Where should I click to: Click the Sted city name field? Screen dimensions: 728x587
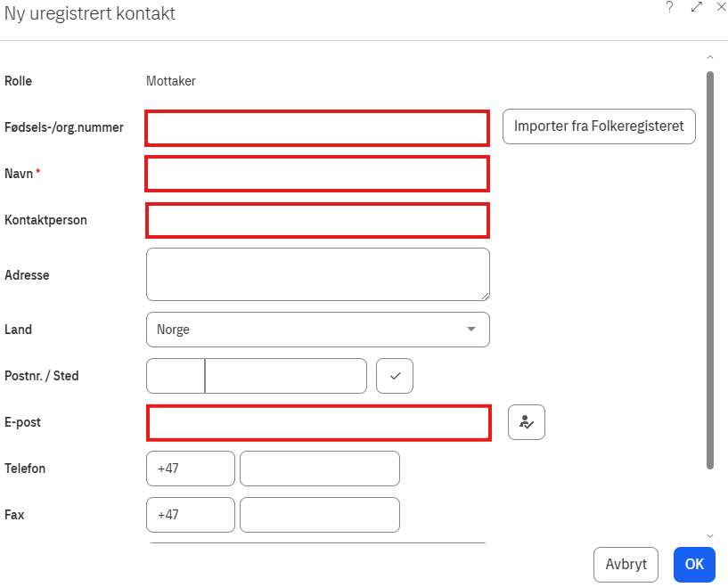[286, 376]
